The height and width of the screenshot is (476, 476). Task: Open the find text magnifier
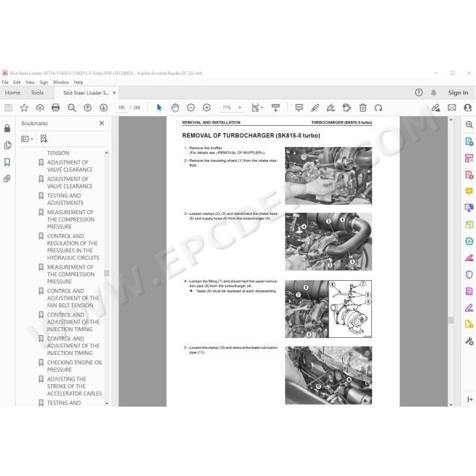coord(71,107)
